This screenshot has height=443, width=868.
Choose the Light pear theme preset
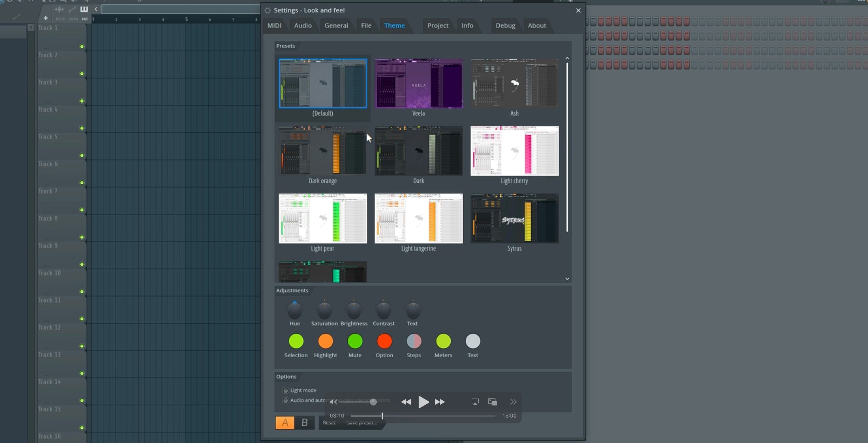click(323, 218)
